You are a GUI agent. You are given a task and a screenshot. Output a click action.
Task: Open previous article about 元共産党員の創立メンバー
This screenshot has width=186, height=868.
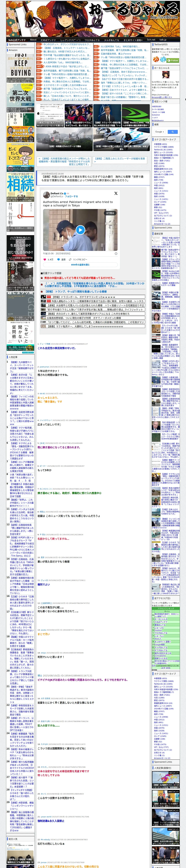pos(64,161)
